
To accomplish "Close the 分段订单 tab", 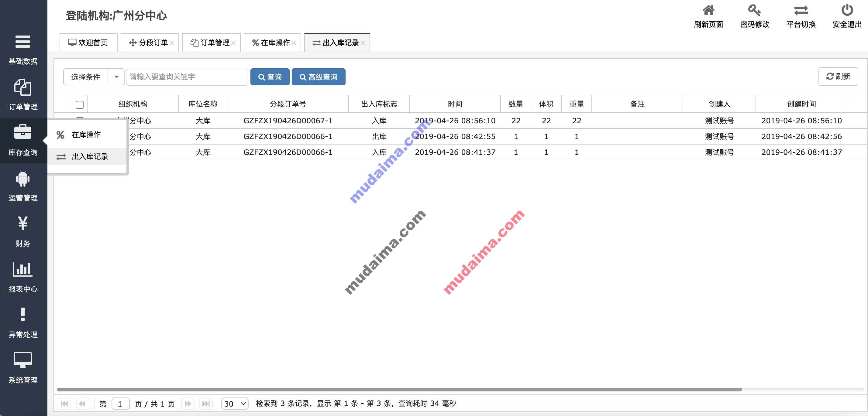I will (172, 43).
